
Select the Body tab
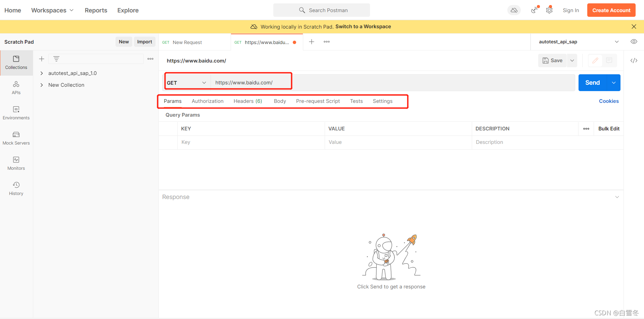pos(280,101)
